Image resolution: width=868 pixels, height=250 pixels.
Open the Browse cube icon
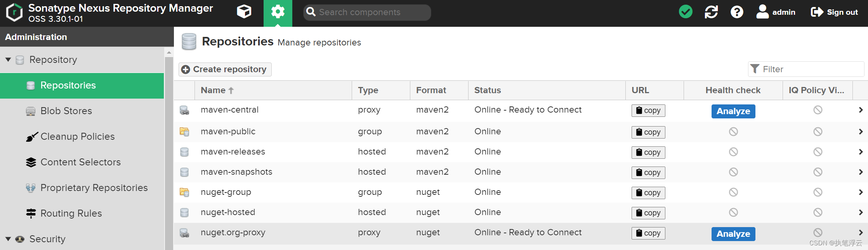(244, 12)
